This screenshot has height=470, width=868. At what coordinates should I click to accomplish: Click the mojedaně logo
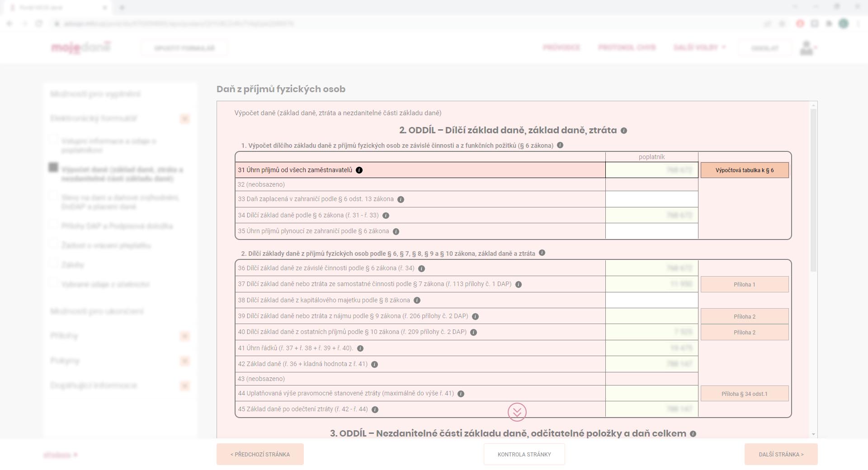point(81,47)
